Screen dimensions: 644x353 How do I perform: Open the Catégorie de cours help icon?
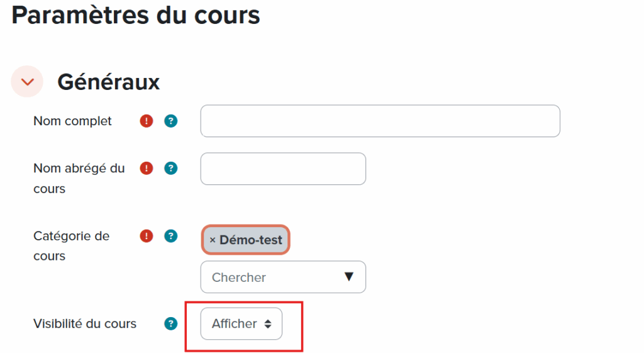tap(170, 236)
